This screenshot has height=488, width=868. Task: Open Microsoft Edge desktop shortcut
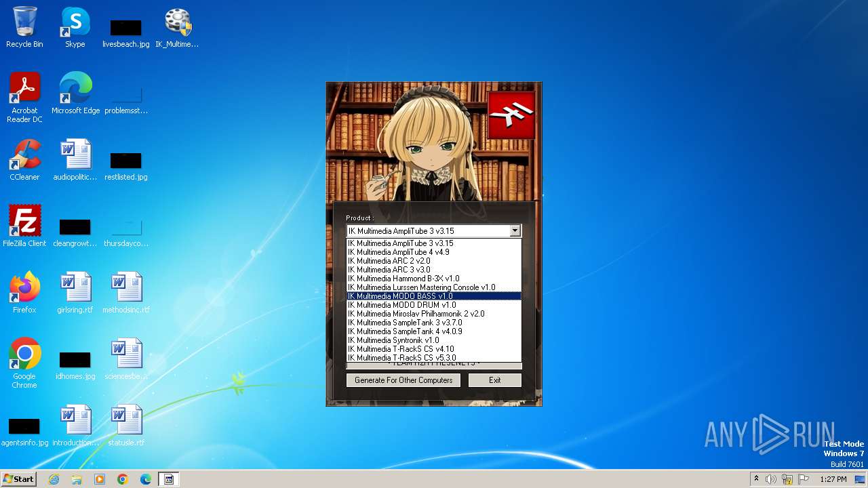coord(75,94)
